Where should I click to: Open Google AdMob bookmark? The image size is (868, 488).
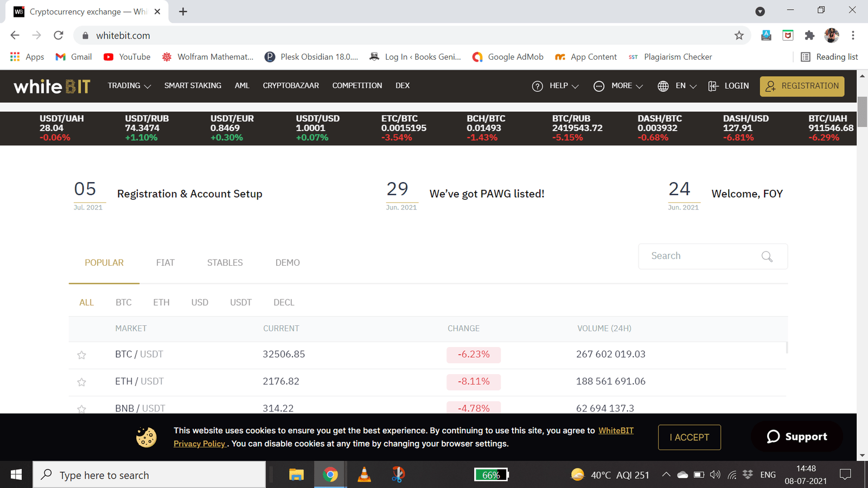point(508,57)
